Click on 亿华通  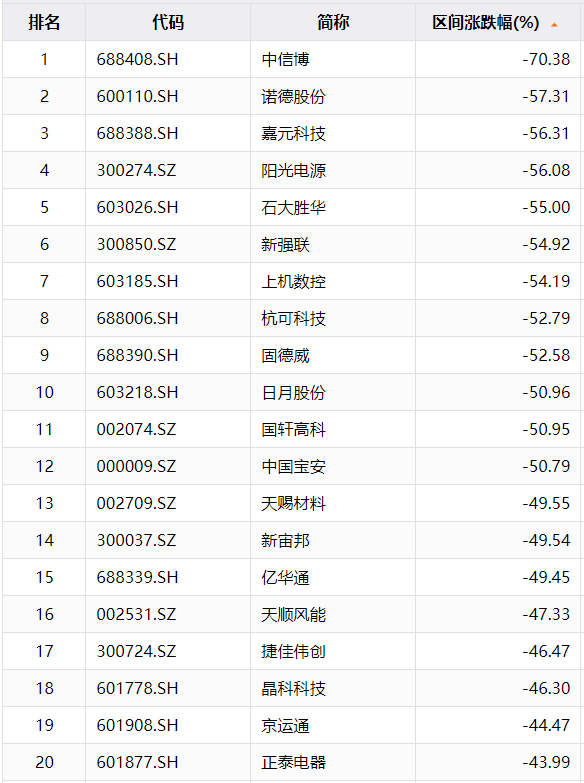coord(286,577)
